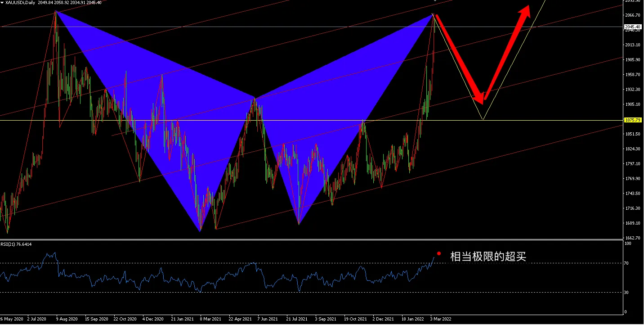
Task: Click the 18 Jan 2022 date label
Action: (413, 319)
